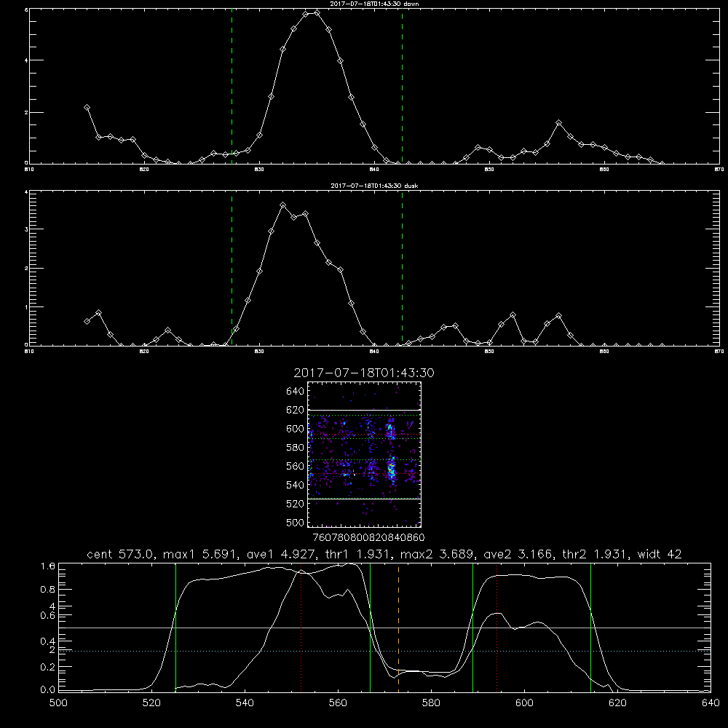Click the '560' x-axis label of bottom plot
This screenshot has height=728, width=728.
pos(338,703)
